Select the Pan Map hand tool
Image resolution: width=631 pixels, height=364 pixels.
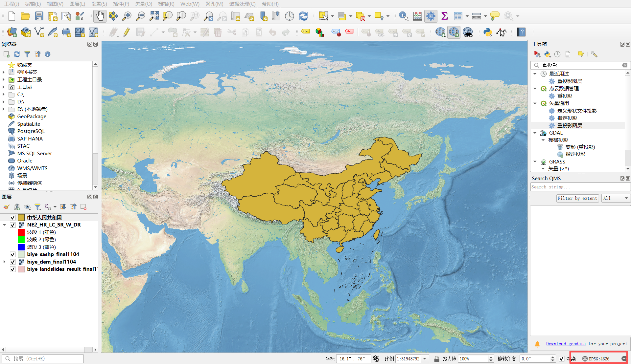pyautogui.click(x=100, y=16)
